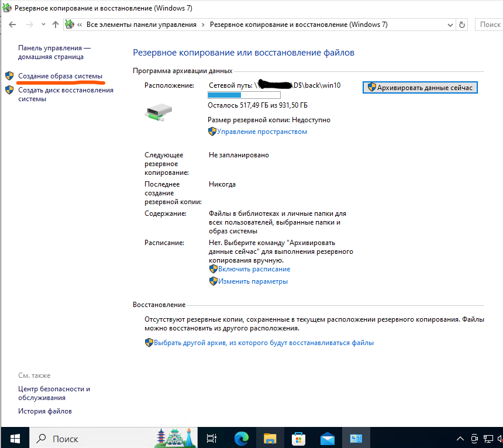Screen dimensions: 503x448
Task: Click the "Никогда" value
Action: point(222,184)
